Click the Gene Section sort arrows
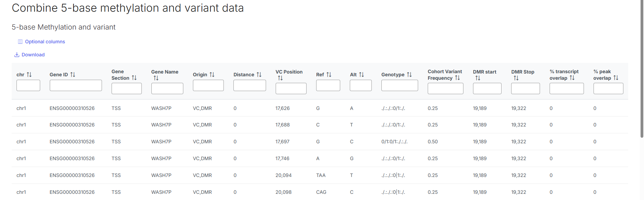 pos(134,78)
